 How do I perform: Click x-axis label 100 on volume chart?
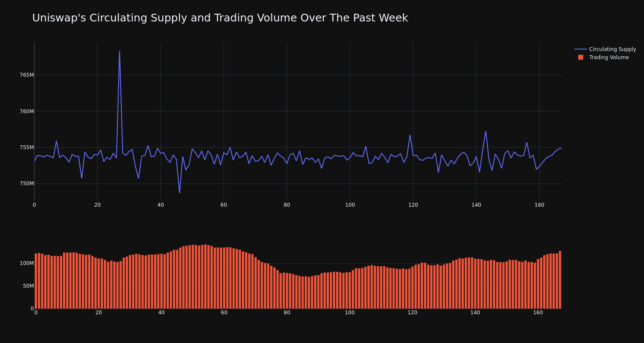350,313
